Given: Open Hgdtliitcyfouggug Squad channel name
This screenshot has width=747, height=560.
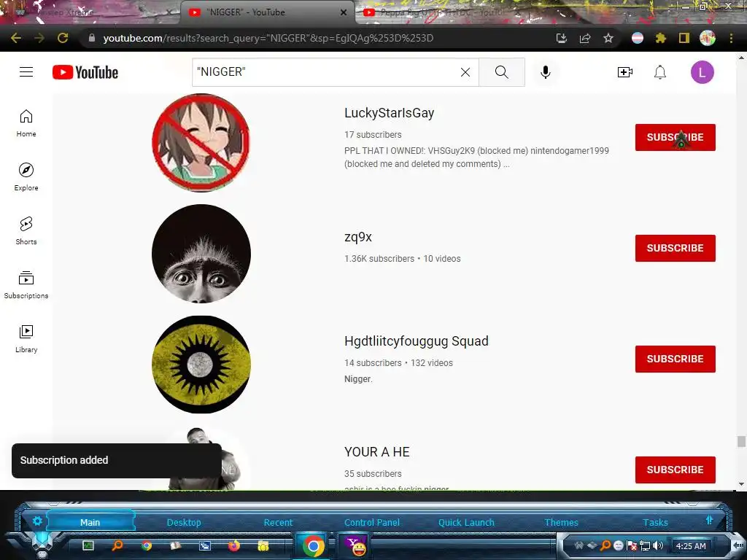Looking at the screenshot, I should click(x=417, y=341).
